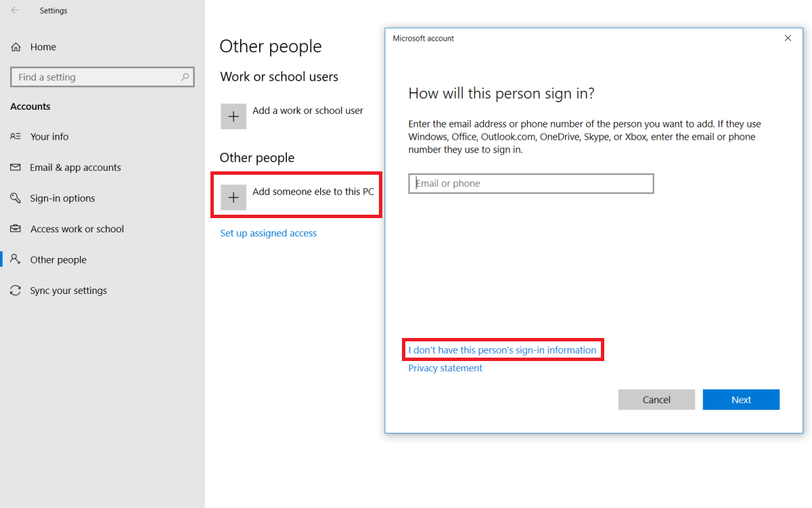Click the back arrow in Settings
The image size is (812, 508).
[x=15, y=10]
